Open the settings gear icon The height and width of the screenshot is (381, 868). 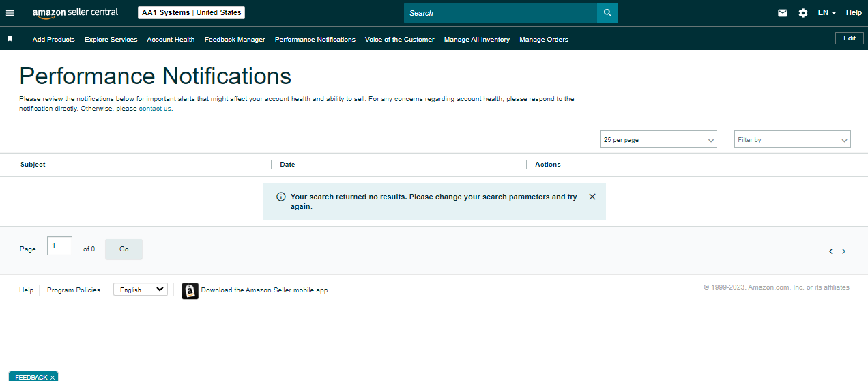[803, 13]
